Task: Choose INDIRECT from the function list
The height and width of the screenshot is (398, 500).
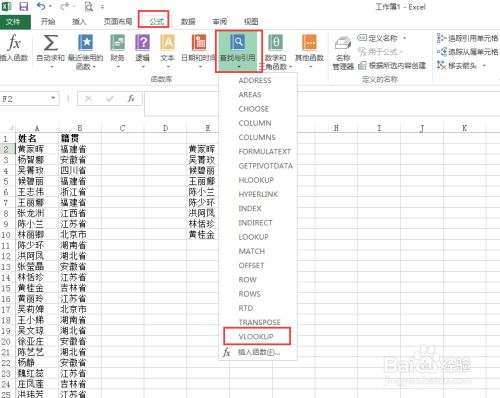Action: tap(257, 223)
